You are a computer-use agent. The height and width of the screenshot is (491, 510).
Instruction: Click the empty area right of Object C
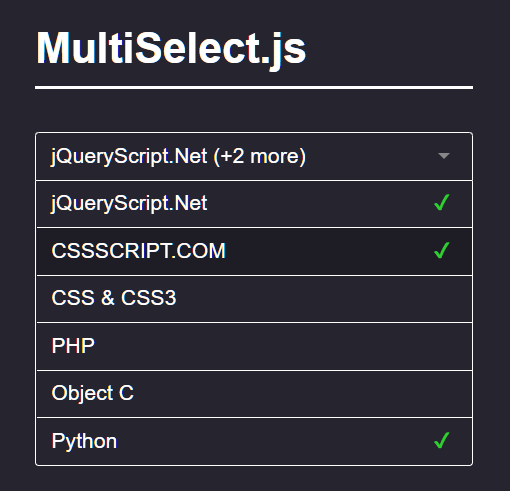point(302,394)
